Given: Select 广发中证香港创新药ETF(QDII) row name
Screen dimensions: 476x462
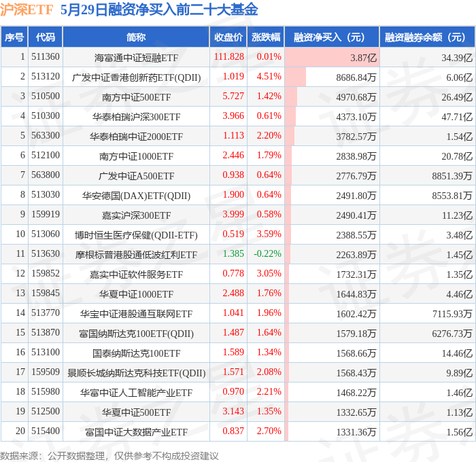Looking at the screenshot, I should 136,77.
